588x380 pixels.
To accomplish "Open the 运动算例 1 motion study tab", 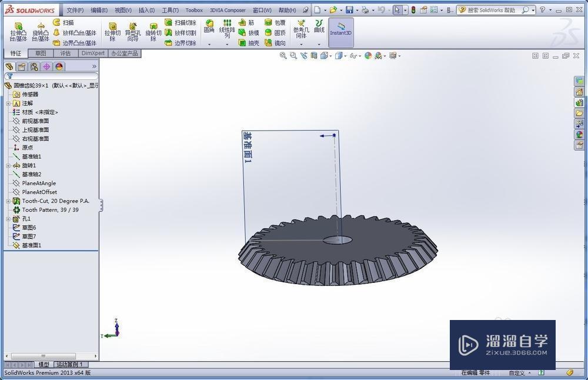I will coord(69,365).
